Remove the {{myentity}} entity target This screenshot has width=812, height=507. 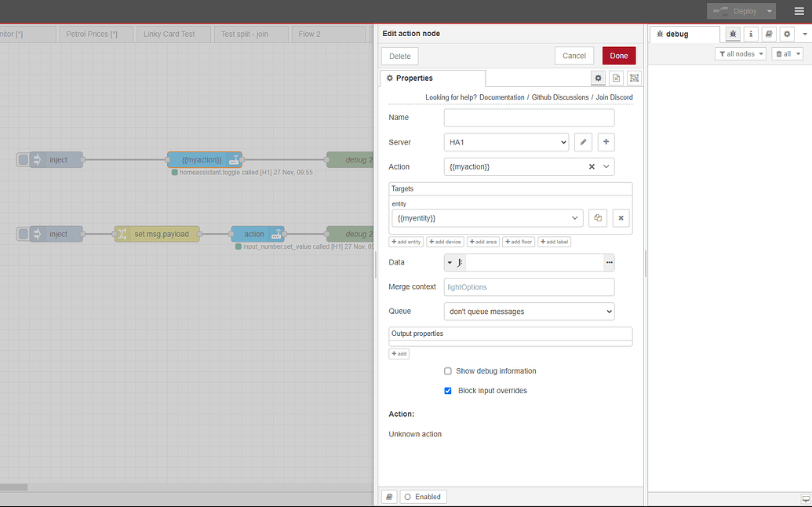tap(621, 218)
